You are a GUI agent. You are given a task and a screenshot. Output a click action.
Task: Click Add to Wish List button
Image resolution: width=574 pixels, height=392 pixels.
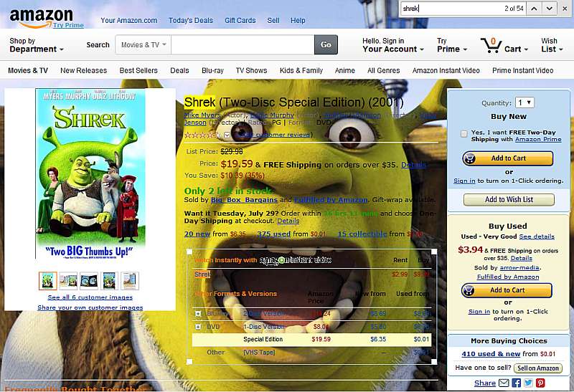coord(509,200)
